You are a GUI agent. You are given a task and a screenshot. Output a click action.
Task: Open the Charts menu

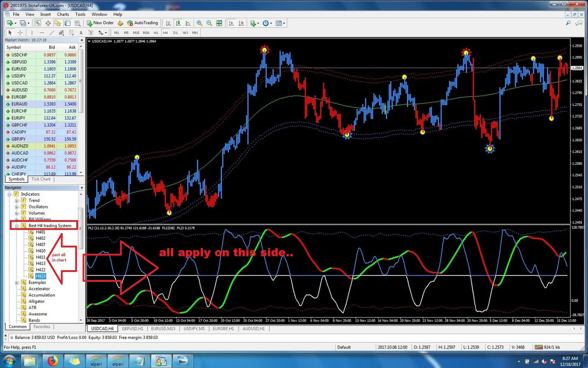(63, 14)
